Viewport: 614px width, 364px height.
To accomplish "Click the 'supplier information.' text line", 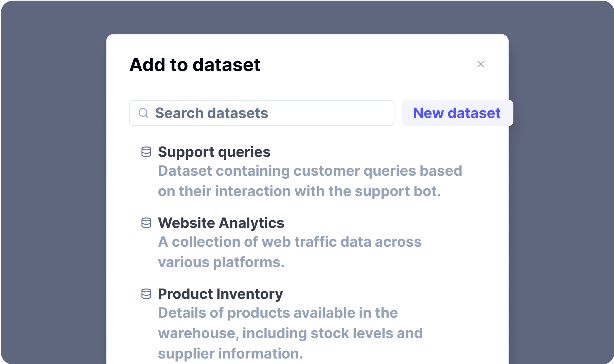I will (x=230, y=354).
